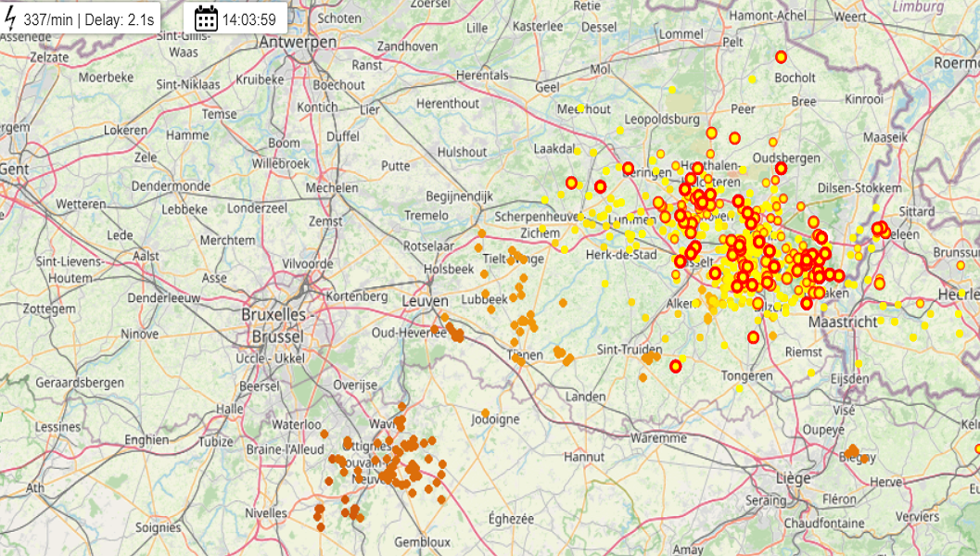Viewport: 980px width, 556px height.
Task: Click the Waremme town label
Action: click(x=658, y=438)
